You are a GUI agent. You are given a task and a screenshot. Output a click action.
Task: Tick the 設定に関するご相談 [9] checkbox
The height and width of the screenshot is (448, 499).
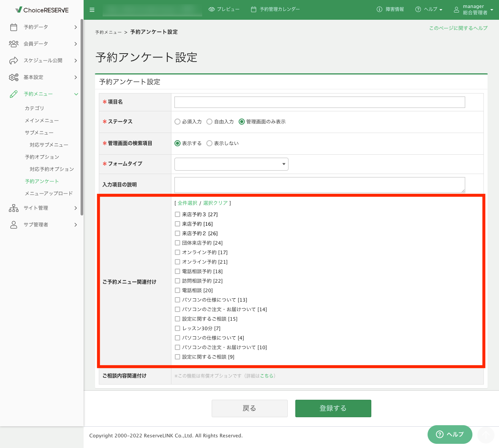[x=177, y=357]
